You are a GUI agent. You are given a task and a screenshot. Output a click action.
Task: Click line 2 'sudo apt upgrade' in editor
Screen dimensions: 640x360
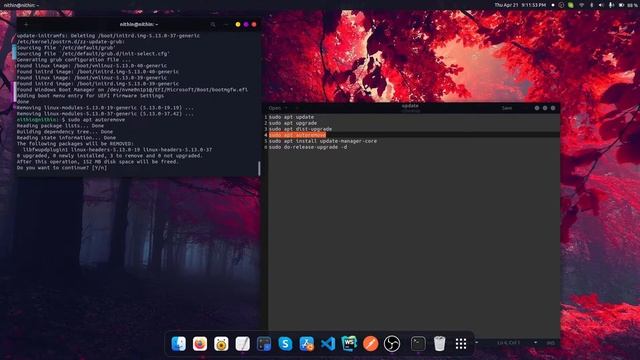293,123
